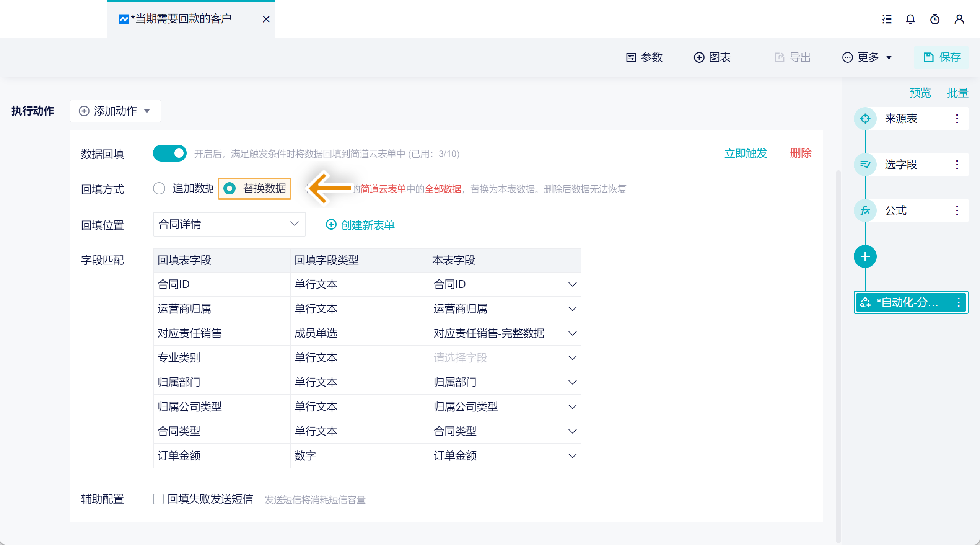Open the task list icon in header

(887, 19)
